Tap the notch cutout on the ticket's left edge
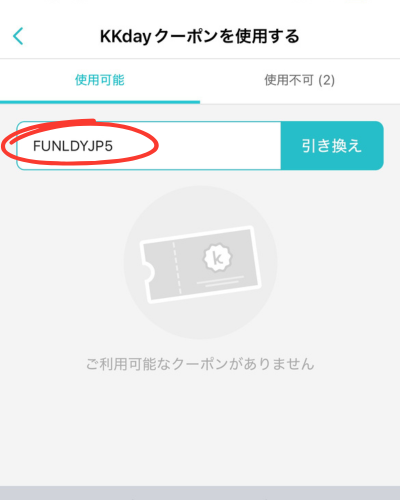 click(x=148, y=273)
